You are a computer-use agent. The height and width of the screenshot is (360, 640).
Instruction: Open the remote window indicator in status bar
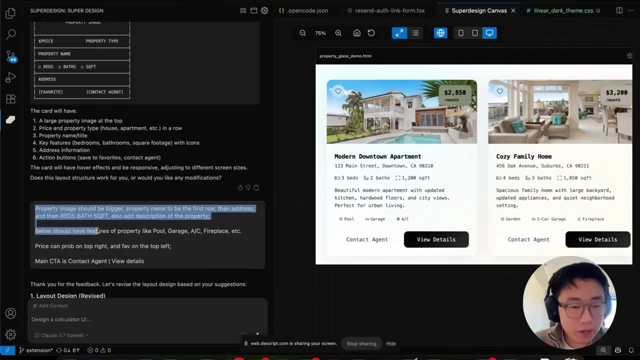7,350
